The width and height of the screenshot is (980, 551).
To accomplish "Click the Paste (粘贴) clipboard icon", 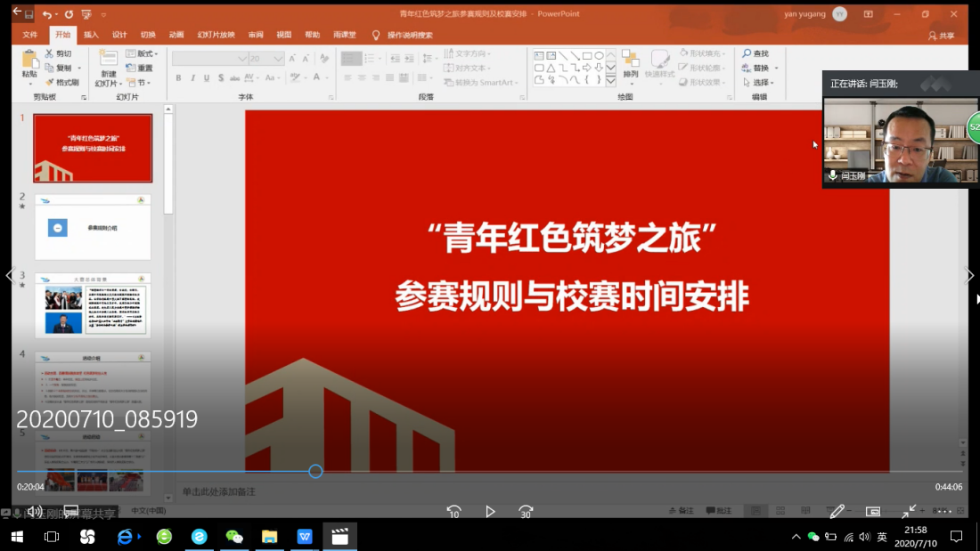I will 29,60.
